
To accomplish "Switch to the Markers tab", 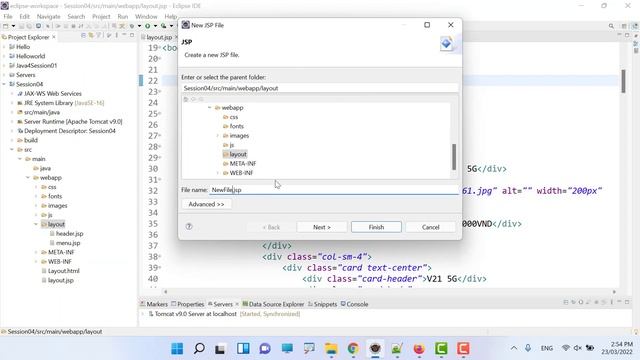I will [x=154, y=304].
